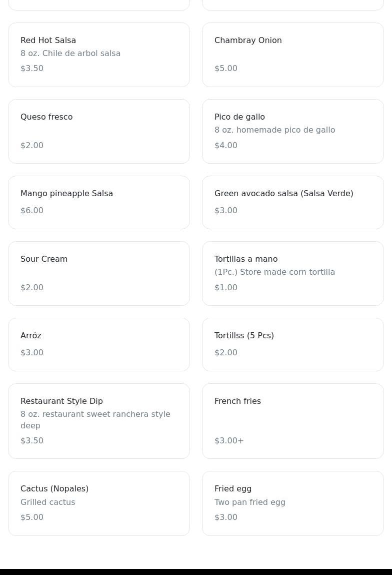Select the Chambray Onion menu item
Screen dimensions: 392x575
point(292,55)
